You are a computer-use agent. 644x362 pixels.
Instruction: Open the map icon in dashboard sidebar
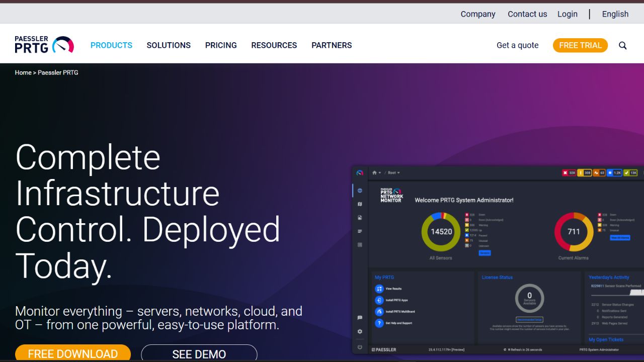(x=360, y=204)
